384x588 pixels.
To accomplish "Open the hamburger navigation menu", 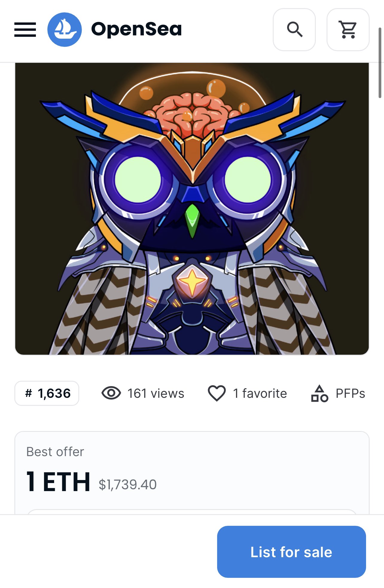I will pyautogui.click(x=25, y=30).
